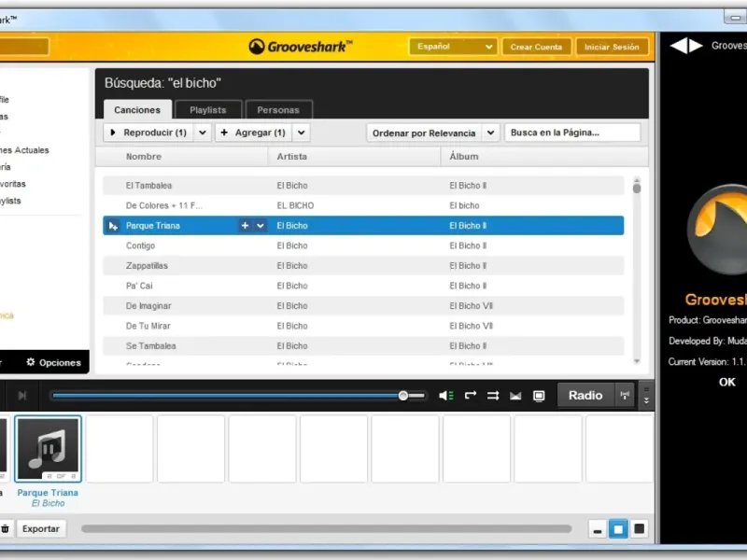Click the Exportar button
747x560 pixels.
pos(41,528)
